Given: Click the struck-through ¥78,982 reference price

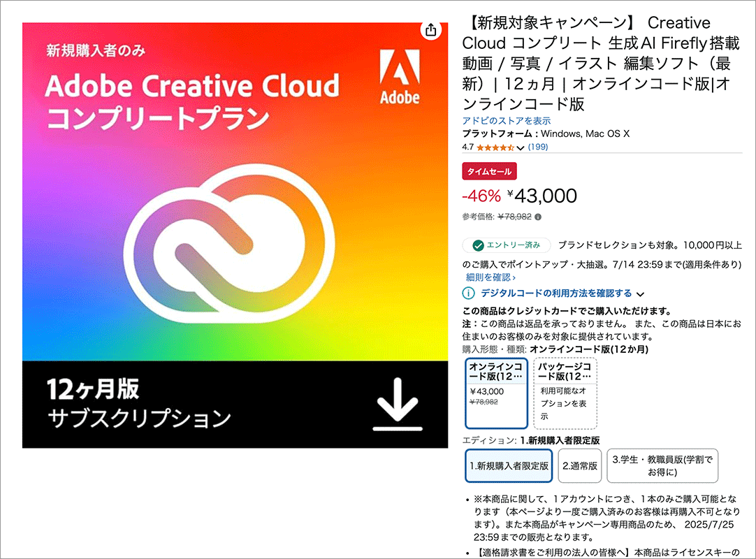Looking at the screenshot, I should coord(514,217).
